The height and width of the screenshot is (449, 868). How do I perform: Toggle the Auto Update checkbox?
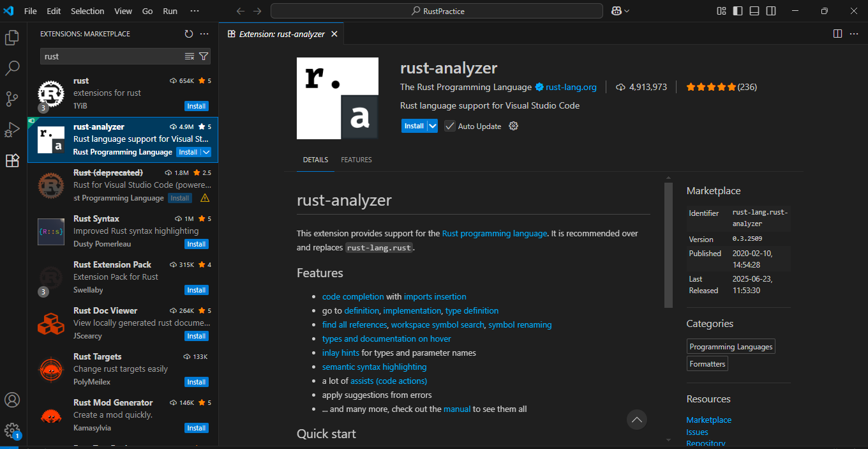(450, 126)
